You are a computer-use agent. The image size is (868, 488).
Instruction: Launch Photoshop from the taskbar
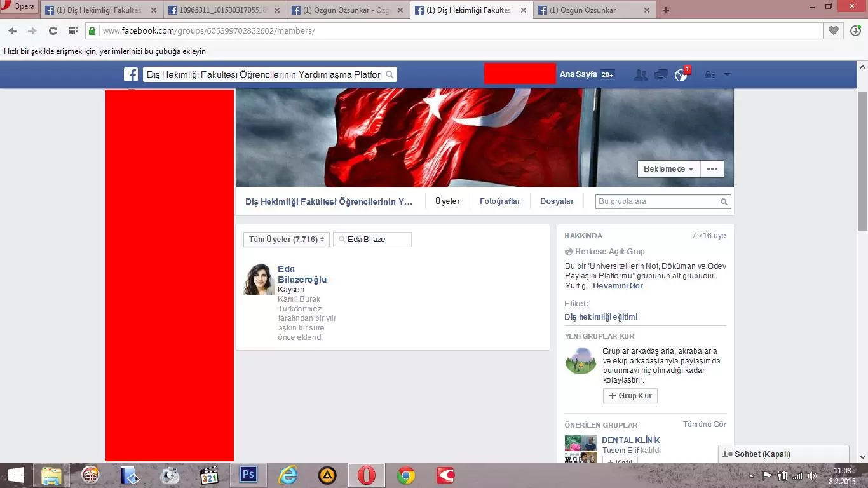click(x=248, y=475)
